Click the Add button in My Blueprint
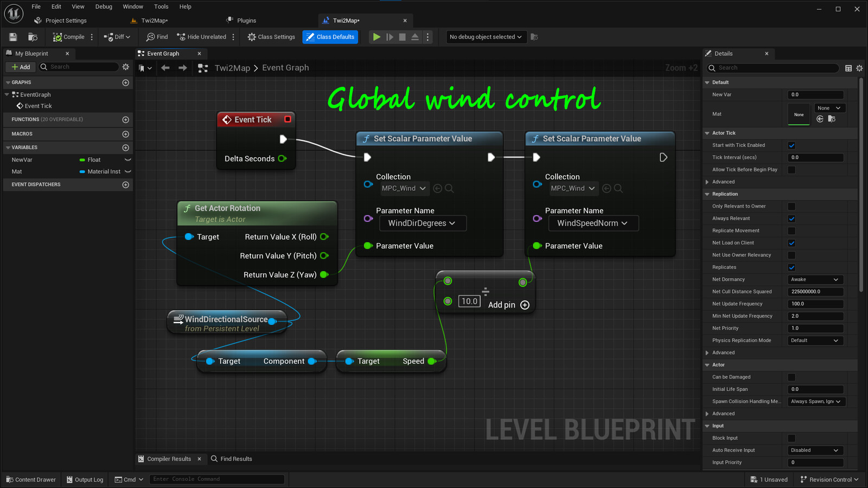This screenshot has height=488, width=868. [20, 67]
